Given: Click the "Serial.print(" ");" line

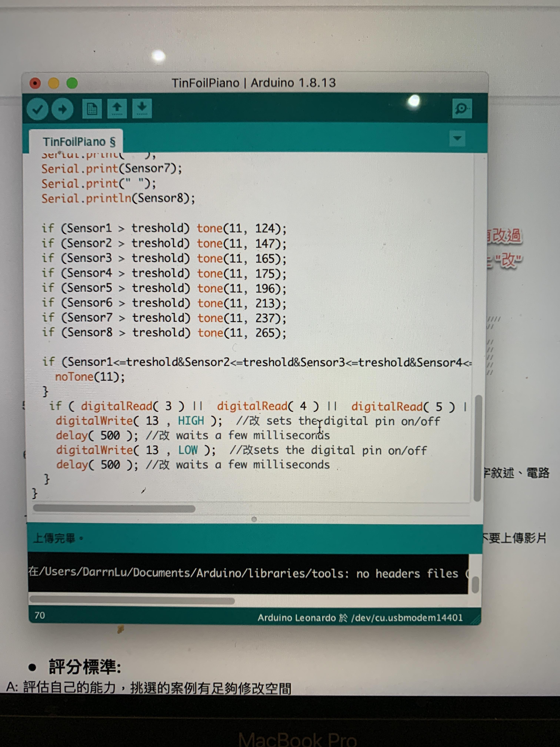Looking at the screenshot, I should click(x=99, y=183).
